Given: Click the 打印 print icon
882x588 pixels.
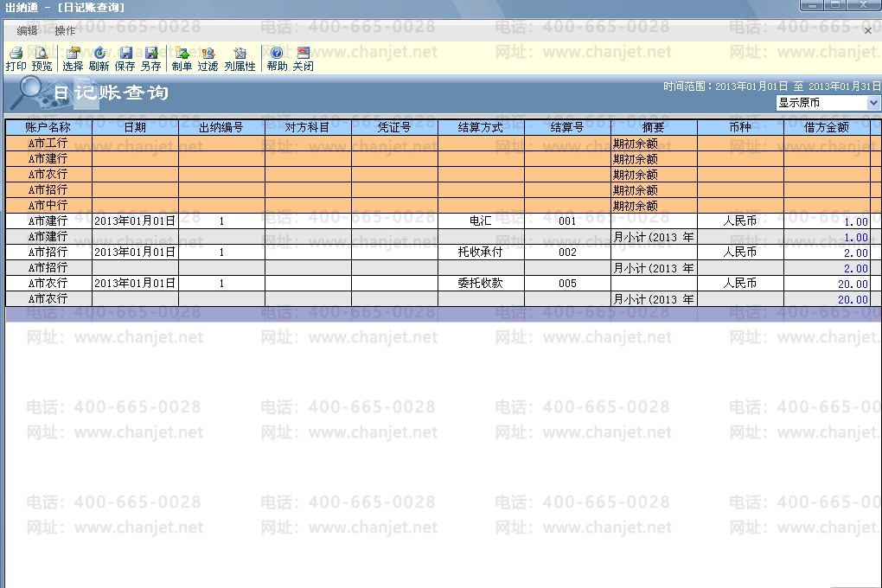Looking at the screenshot, I should point(16,59).
